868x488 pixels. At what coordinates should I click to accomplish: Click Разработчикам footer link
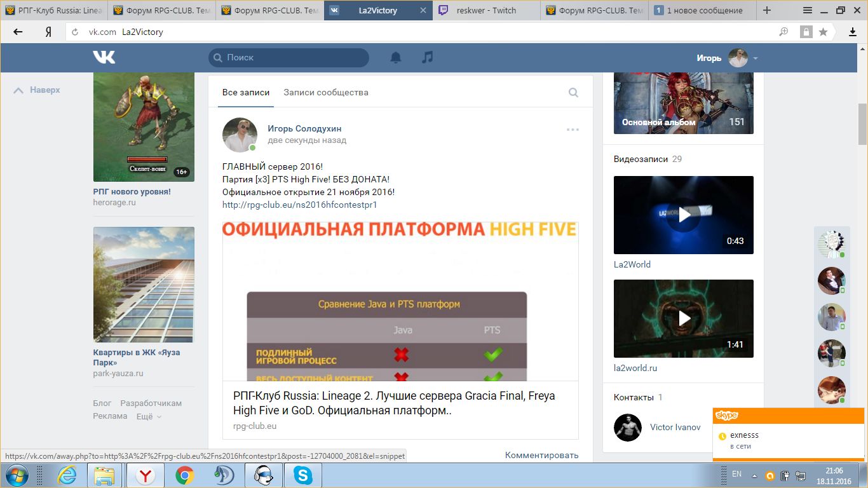pos(151,403)
